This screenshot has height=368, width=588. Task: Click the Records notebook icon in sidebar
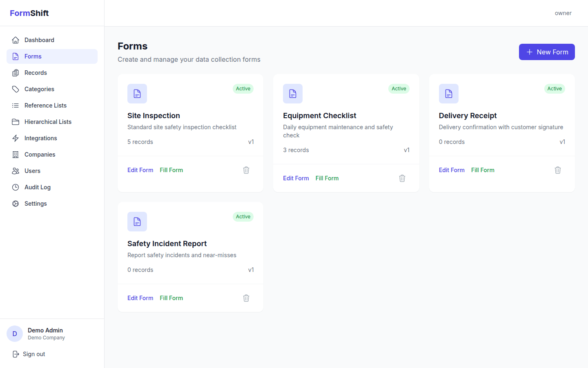(x=15, y=72)
